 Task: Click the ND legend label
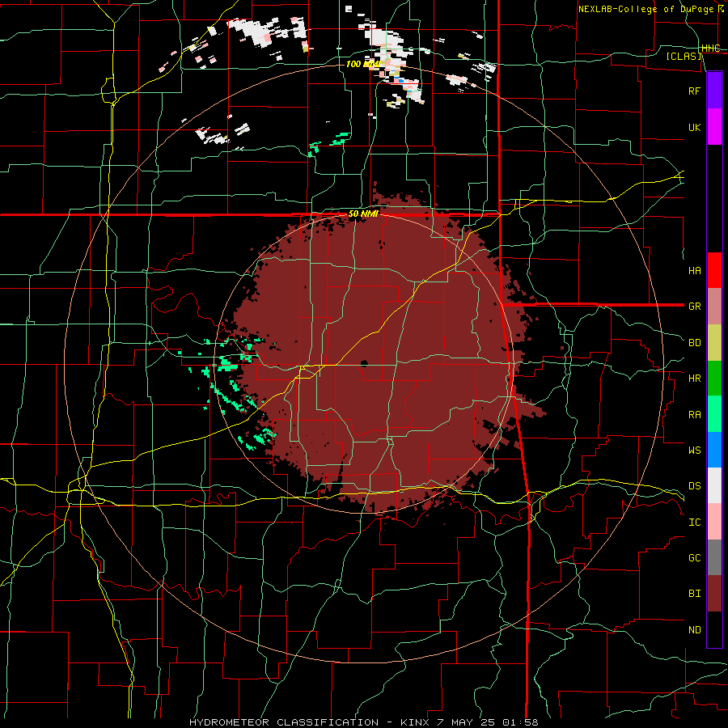[694, 630]
